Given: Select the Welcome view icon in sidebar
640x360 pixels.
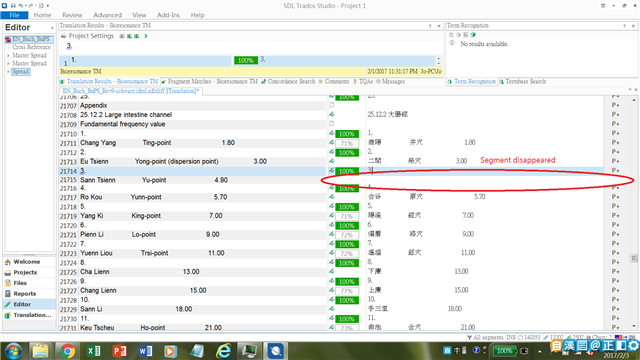Looking at the screenshot, I should (8, 262).
